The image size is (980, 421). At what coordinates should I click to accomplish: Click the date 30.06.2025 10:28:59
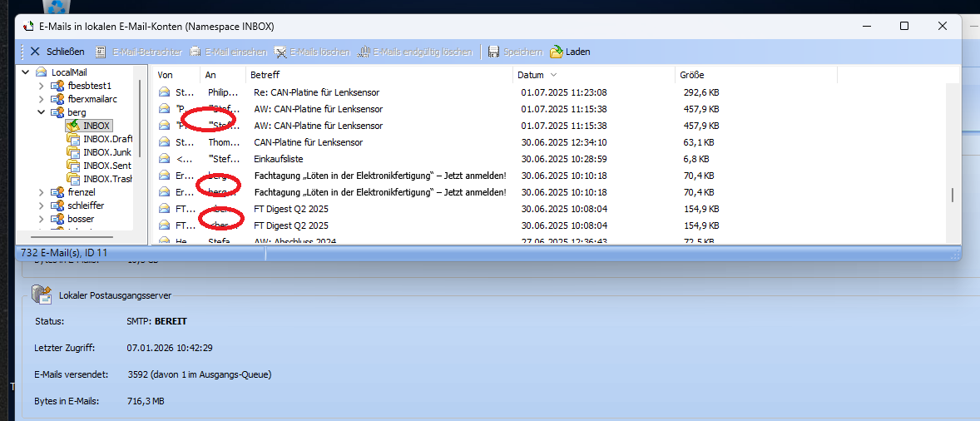564,159
